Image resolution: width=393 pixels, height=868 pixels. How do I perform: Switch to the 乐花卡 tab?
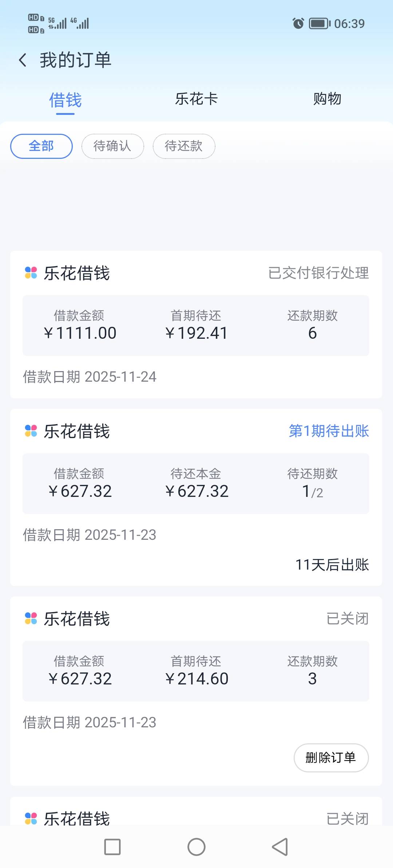tap(196, 99)
